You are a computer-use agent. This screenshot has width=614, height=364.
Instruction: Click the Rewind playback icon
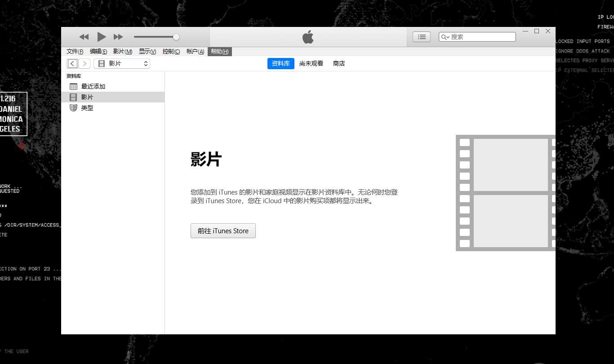pos(84,37)
